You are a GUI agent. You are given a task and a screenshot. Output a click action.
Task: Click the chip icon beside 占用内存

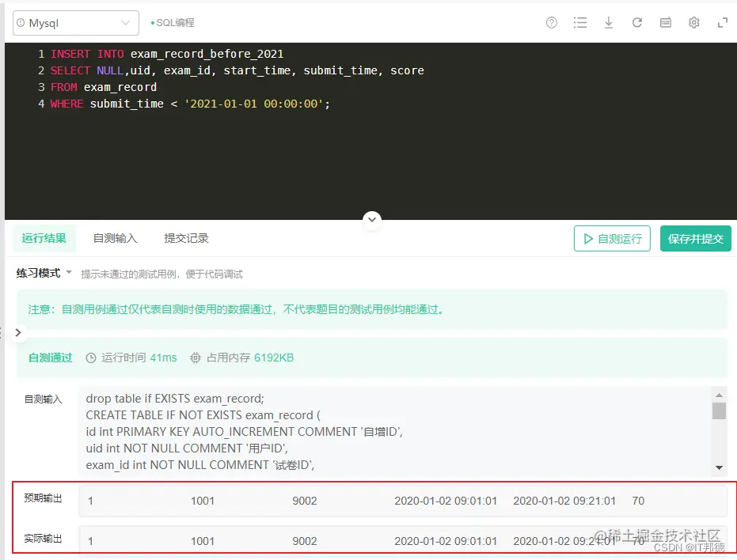pyautogui.click(x=195, y=358)
